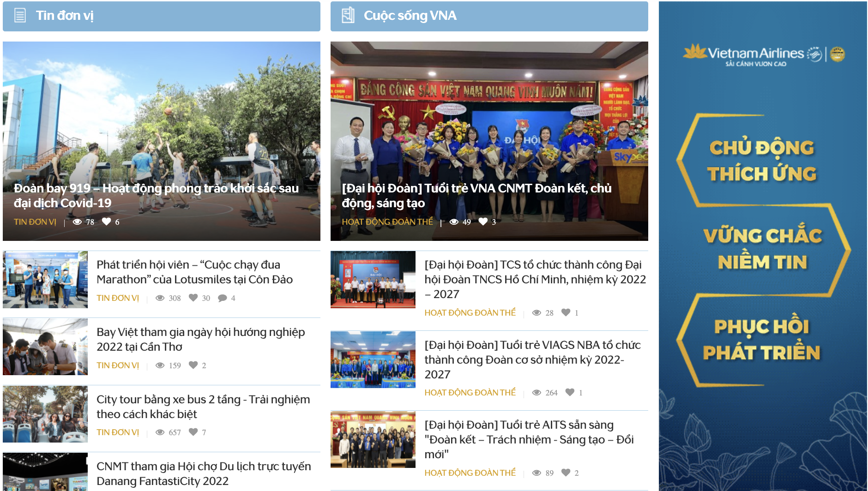The height and width of the screenshot is (491, 868).
Task: Open TCS Đại hội Đoàn article title
Action: tap(535, 279)
